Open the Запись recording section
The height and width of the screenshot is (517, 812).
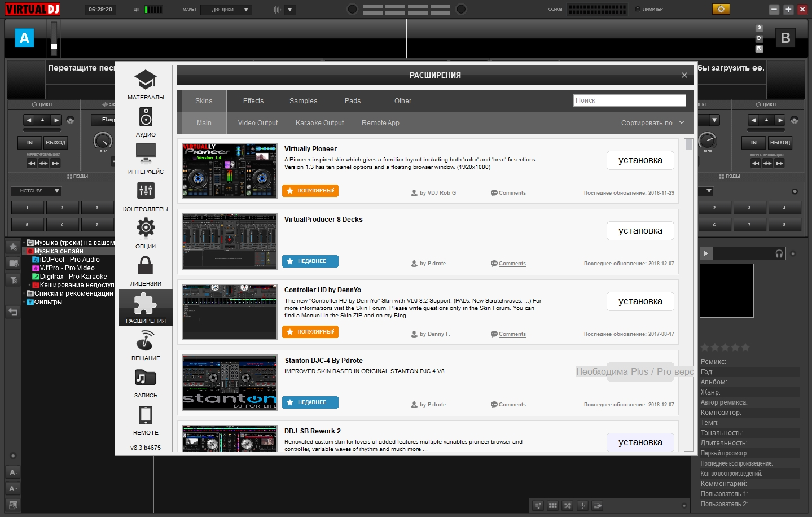146,383
